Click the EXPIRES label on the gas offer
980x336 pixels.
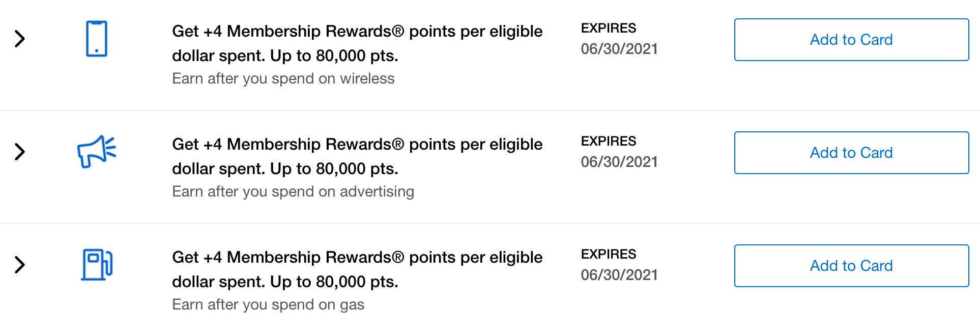(609, 254)
